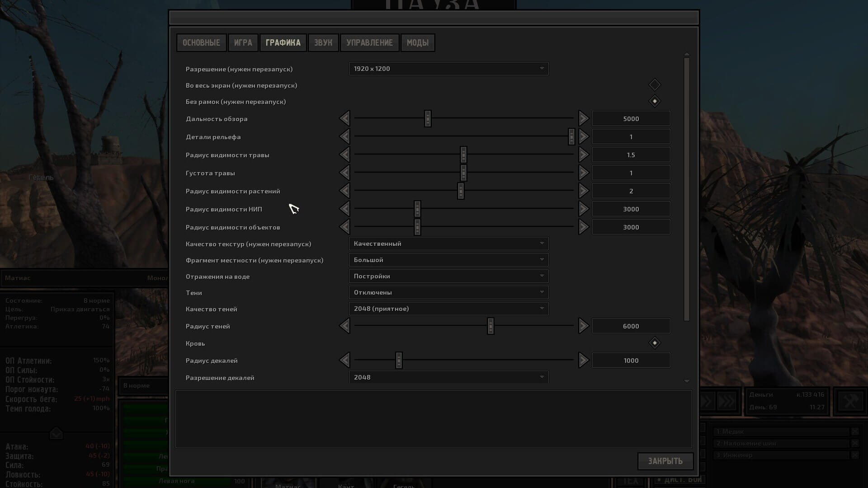Enable the Во весь экран checkbox
Screen dimensions: 868x488
(x=655, y=85)
